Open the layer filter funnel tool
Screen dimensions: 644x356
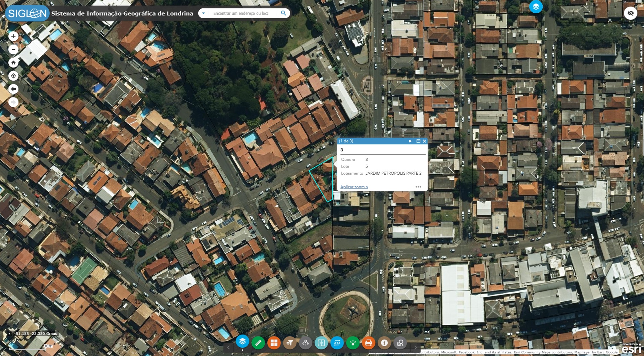(x=290, y=343)
